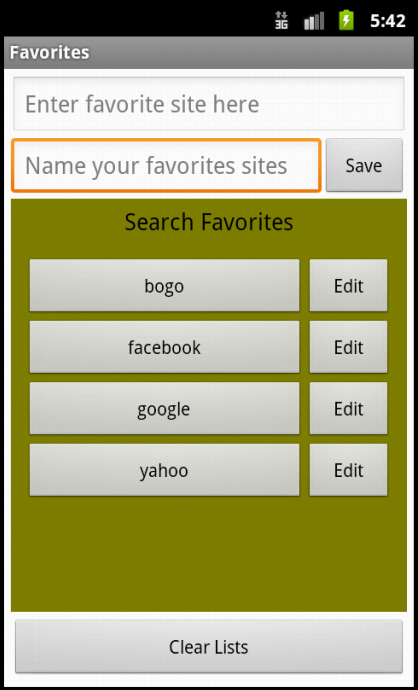
Task: Tap the battery charging icon
Action: click(x=346, y=21)
